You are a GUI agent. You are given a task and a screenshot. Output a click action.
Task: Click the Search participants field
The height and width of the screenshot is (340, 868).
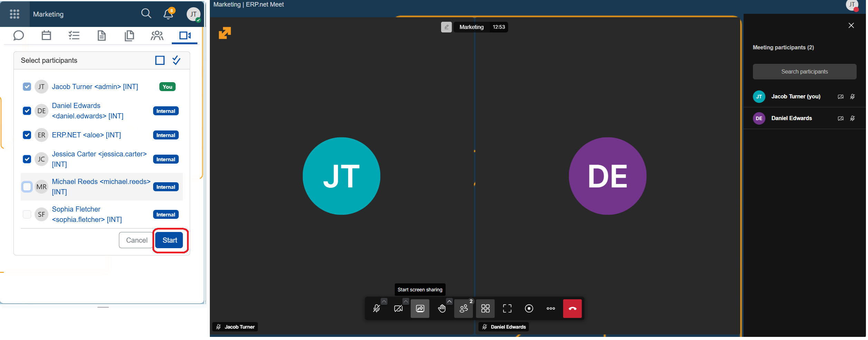coord(804,72)
